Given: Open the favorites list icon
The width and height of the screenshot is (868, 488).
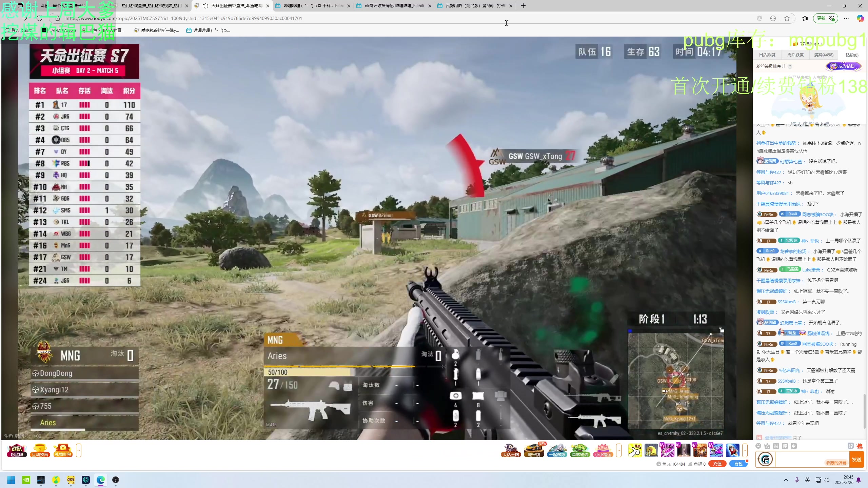Looking at the screenshot, I should pyautogui.click(x=805, y=18).
